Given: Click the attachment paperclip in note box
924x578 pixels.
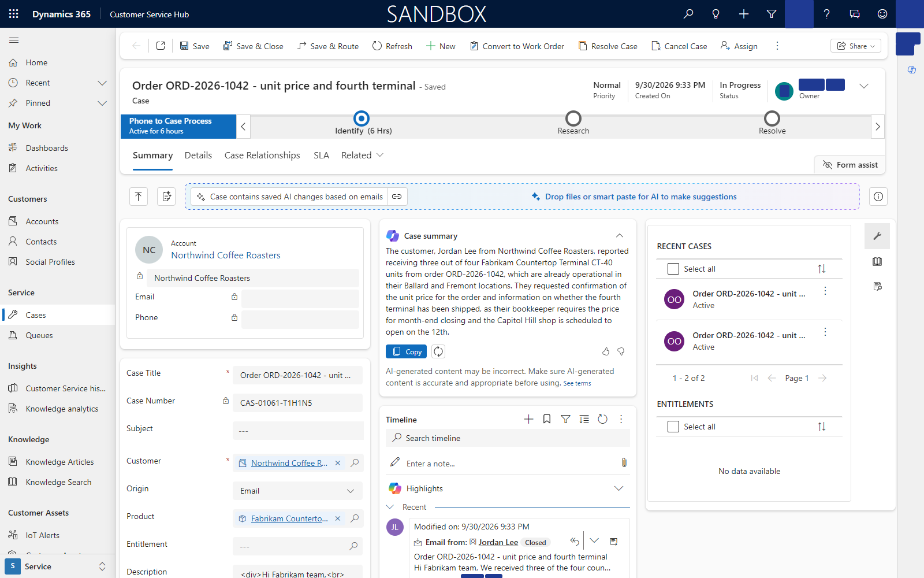Looking at the screenshot, I should coord(624,462).
